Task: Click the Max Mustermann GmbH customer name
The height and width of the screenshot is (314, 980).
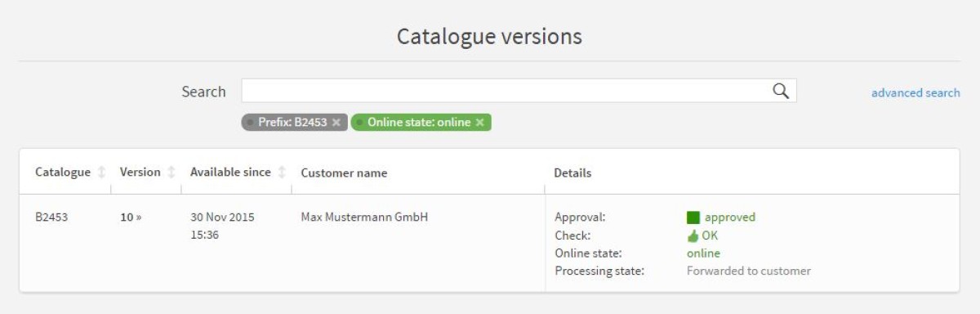Action: [x=364, y=218]
